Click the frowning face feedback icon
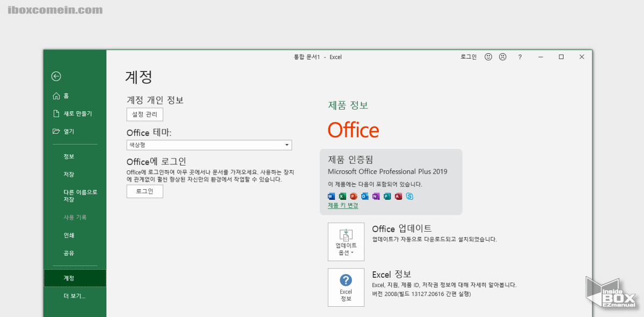Image resolution: width=644 pixels, height=317 pixels. pos(502,56)
